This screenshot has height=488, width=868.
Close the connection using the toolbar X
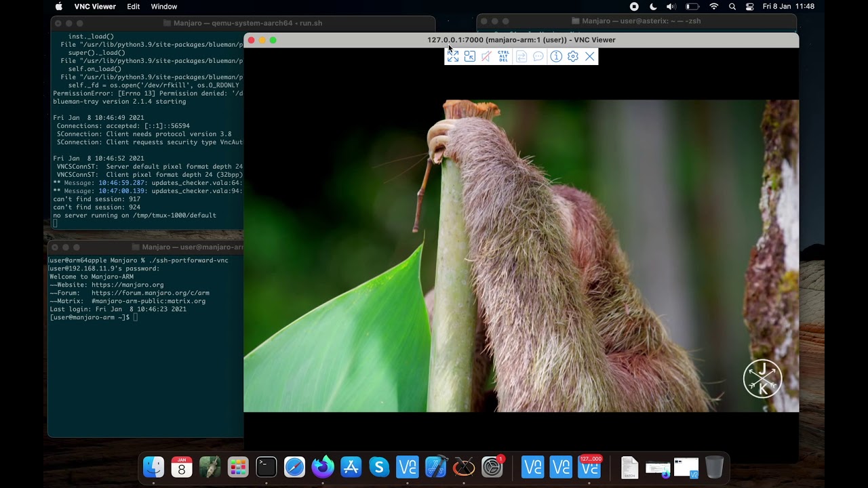pyautogui.click(x=590, y=57)
